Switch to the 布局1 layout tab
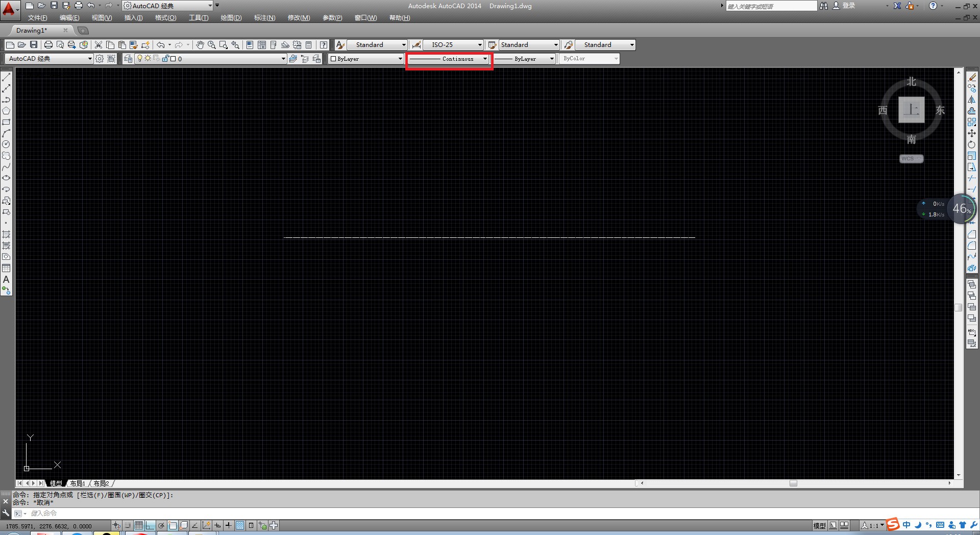980x535 pixels. [78, 483]
